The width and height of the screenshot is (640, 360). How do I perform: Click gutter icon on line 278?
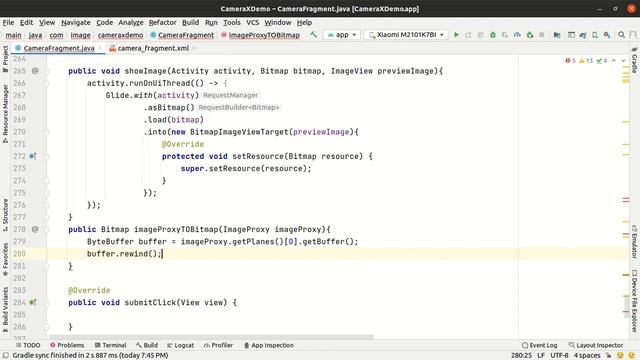(x=35, y=229)
